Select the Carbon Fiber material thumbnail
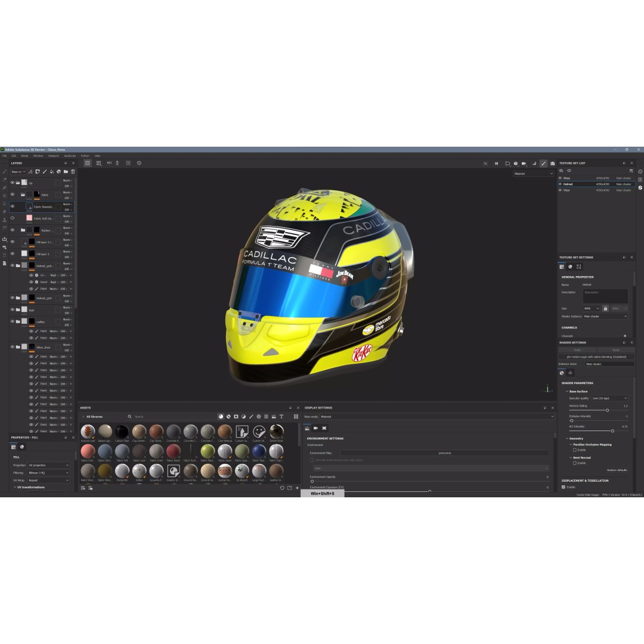The height and width of the screenshot is (644, 644). click(122, 431)
